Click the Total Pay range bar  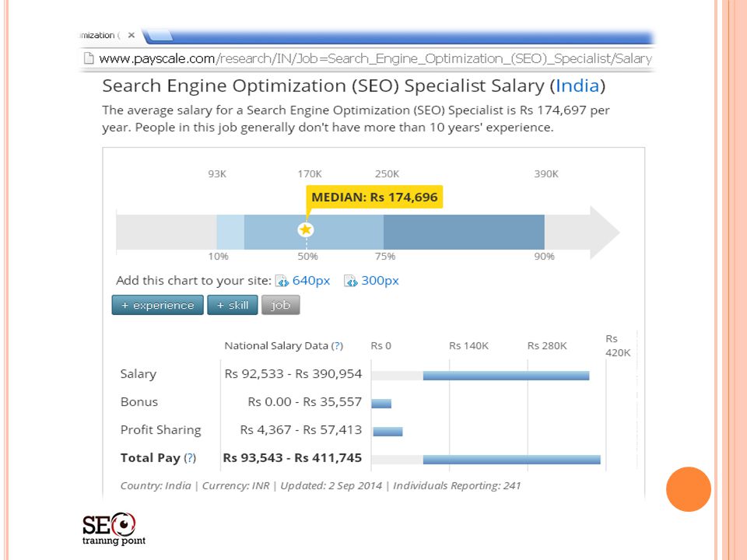coord(512,460)
